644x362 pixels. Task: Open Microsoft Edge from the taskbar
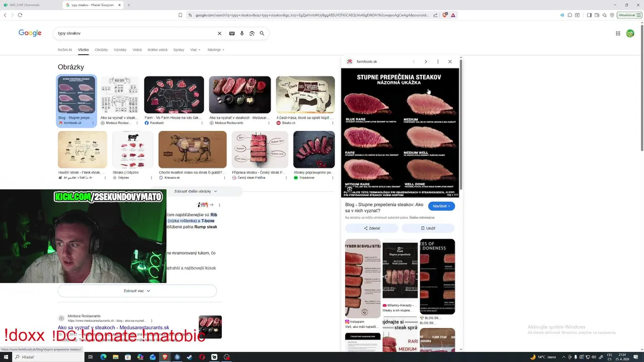(x=103, y=357)
